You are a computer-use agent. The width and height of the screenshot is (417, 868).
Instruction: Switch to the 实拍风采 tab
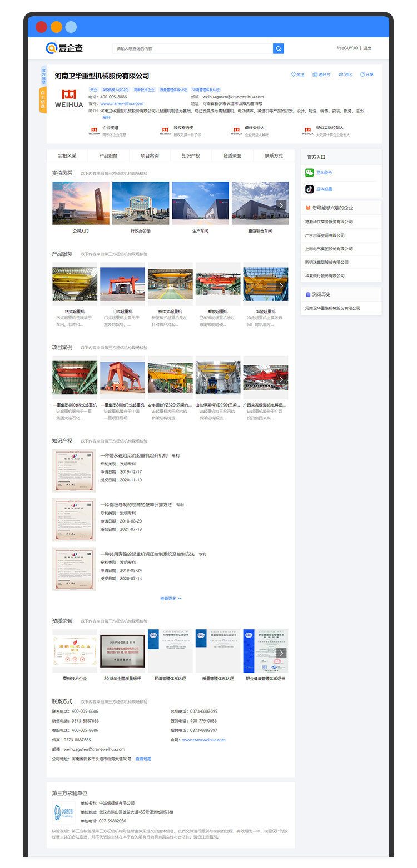click(x=67, y=156)
